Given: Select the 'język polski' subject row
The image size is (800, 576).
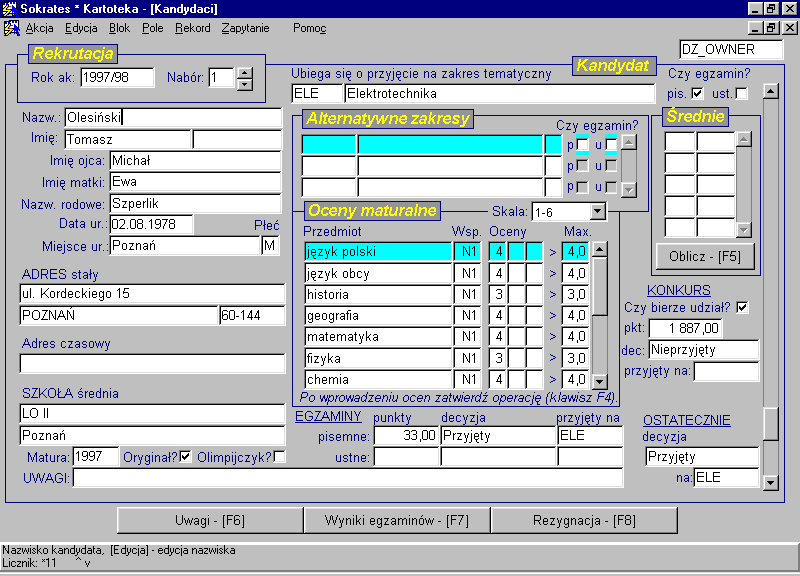Looking at the screenshot, I should coord(378,252).
